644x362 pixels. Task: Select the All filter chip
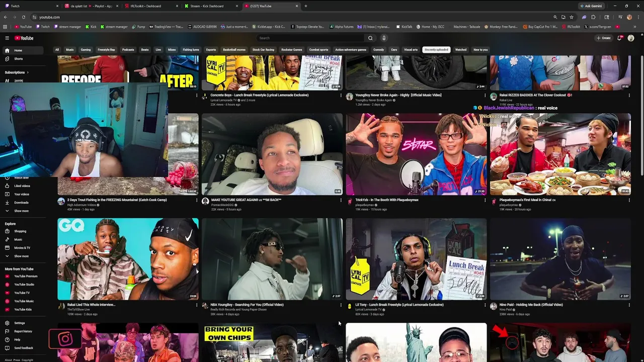[57, 50]
